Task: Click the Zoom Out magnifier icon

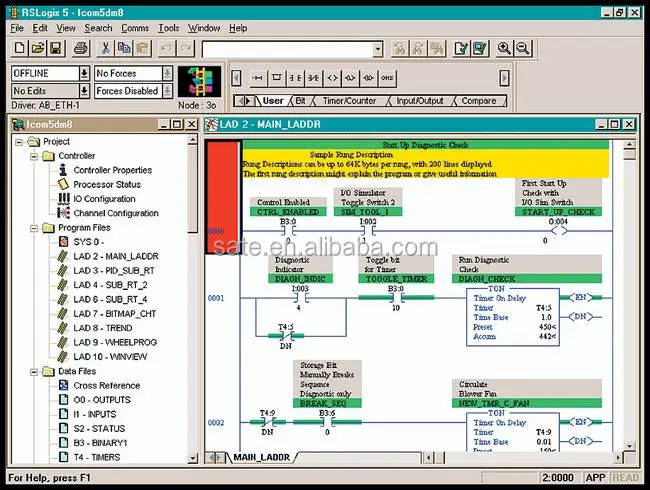Action: 524,48
